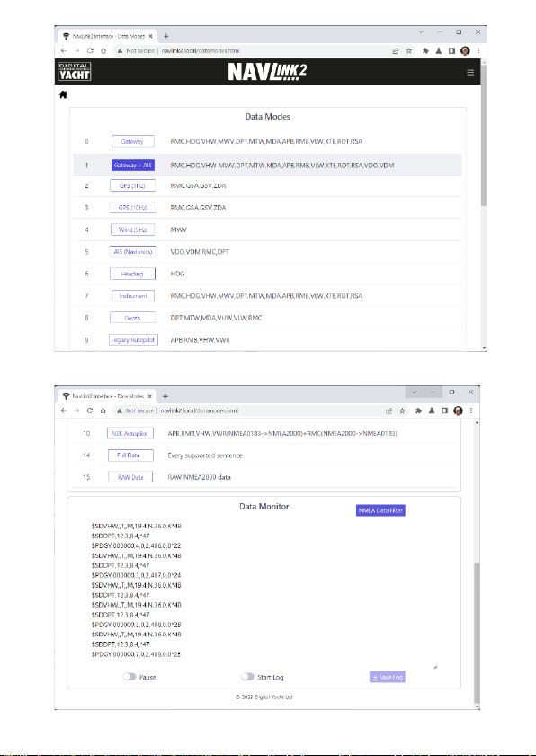Viewport: 536px width, 756px height.
Task: Select the GPS (1Hz) data mode
Action: [x=133, y=185]
